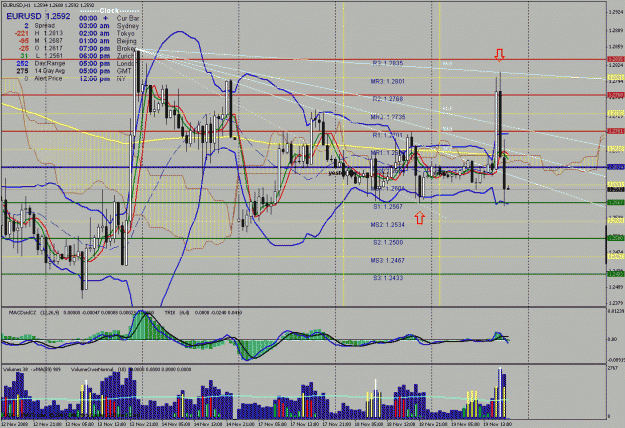Image resolution: width=625 pixels, height=428 pixels.
Task: Click the Tokyo clock label
Action: (x=126, y=33)
